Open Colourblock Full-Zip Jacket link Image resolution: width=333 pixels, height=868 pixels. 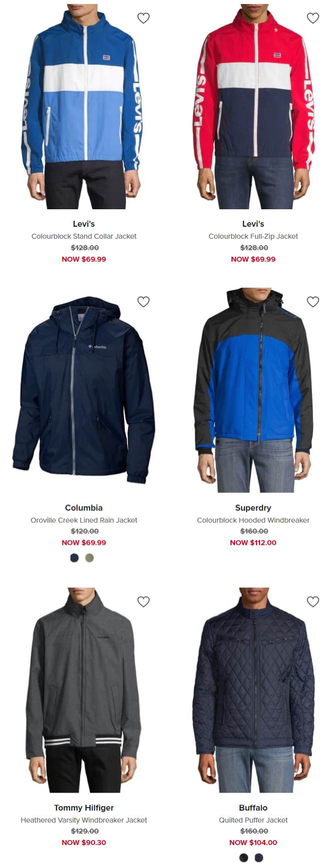coord(253,236)
